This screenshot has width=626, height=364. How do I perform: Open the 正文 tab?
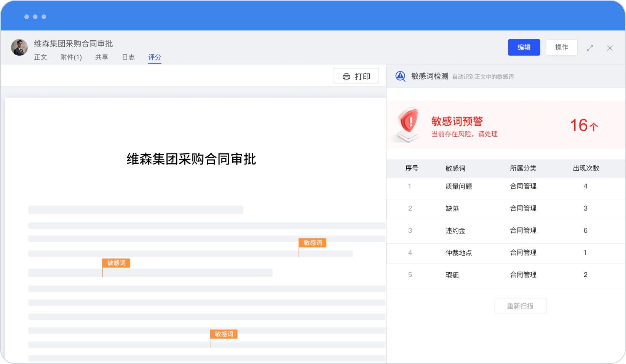pyautogui.click(x=40, y=57)
